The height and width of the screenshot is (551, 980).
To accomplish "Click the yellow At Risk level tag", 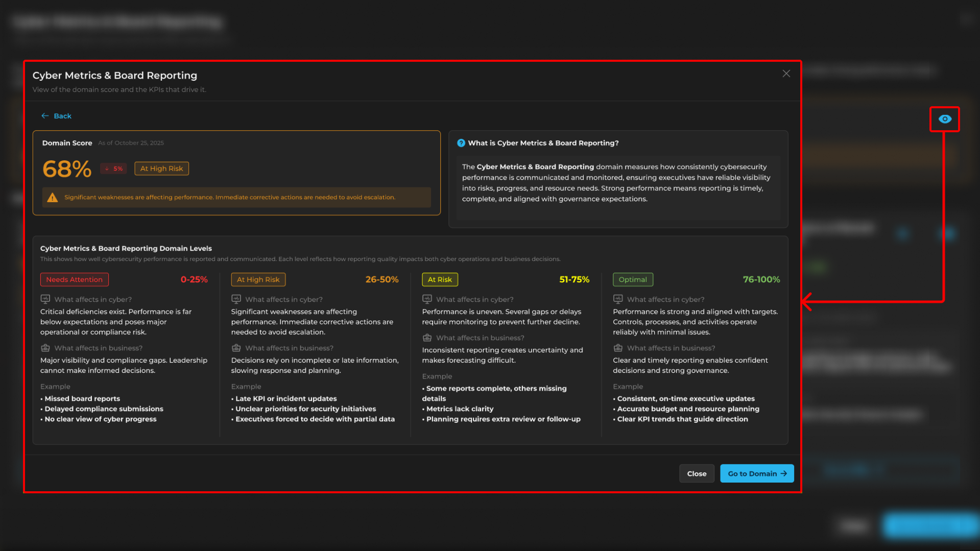I will [440, 279].
